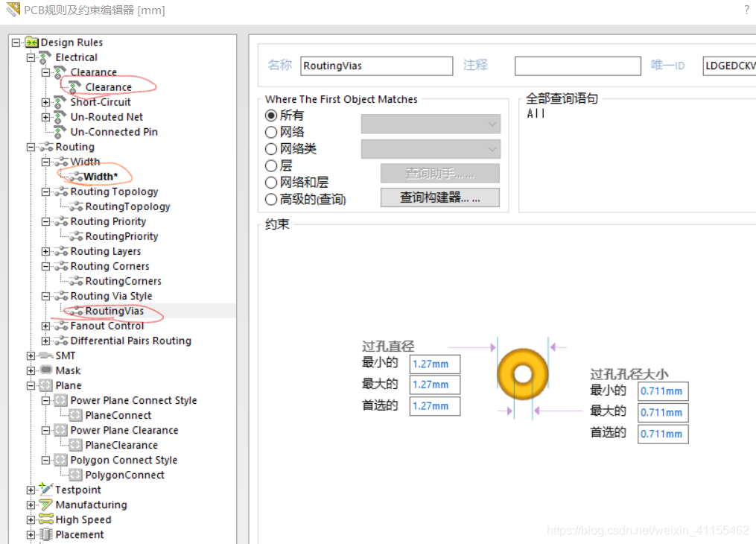Select the Width* rule in tree

(101, 177)
